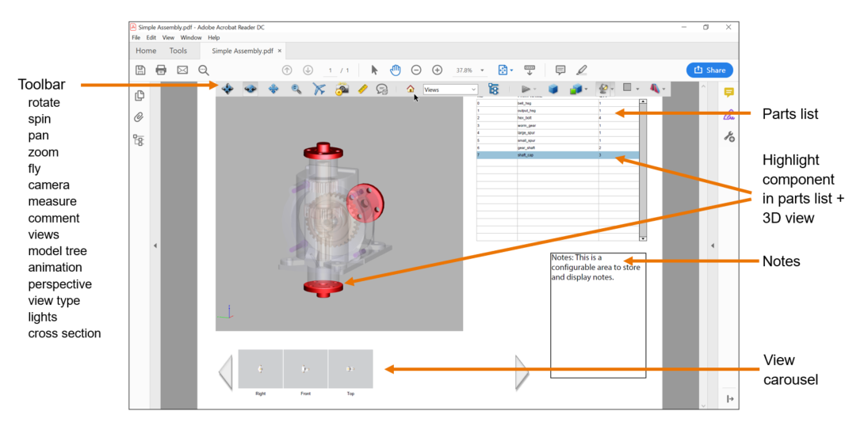Open lighting options dropdown arrow
The width and height of the screenshot is (868, 434).
coord(612,89)
